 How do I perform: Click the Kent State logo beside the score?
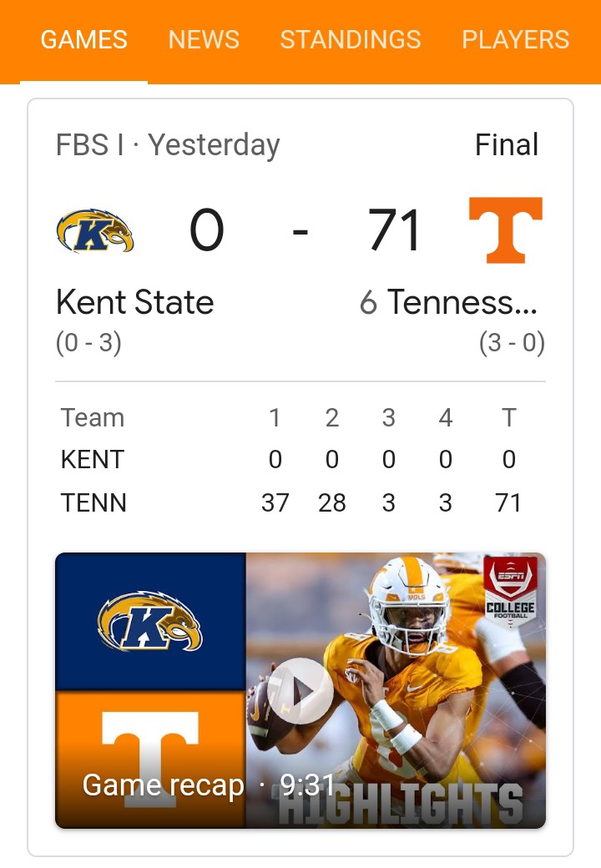[95, 230]
